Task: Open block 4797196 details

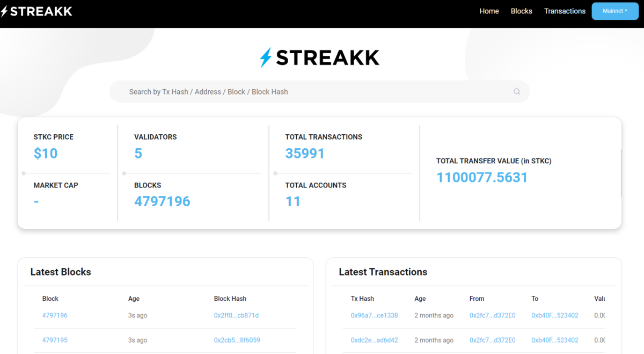Action: point(55,315)
